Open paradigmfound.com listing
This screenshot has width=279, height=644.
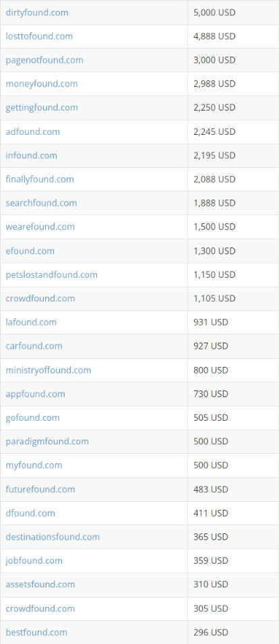(x=47, y=442)
